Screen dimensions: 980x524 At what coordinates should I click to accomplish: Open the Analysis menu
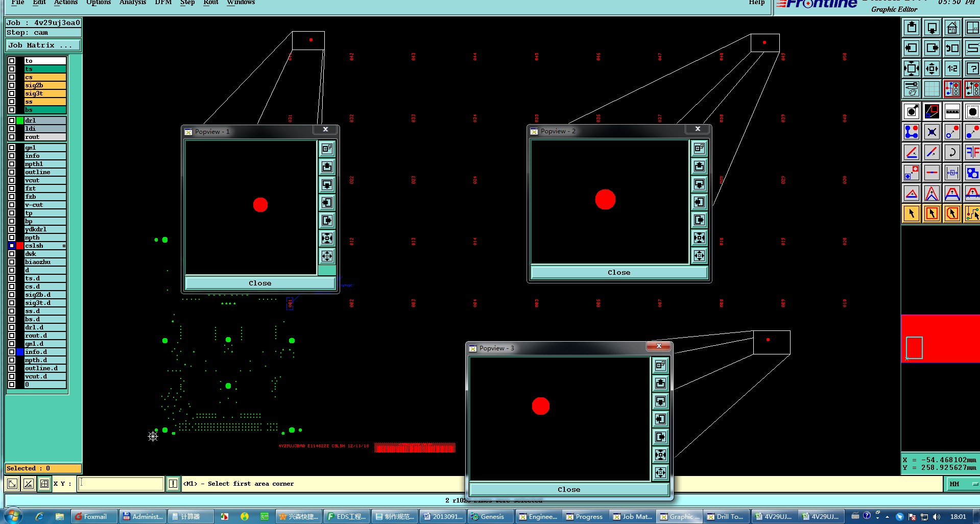133,3
